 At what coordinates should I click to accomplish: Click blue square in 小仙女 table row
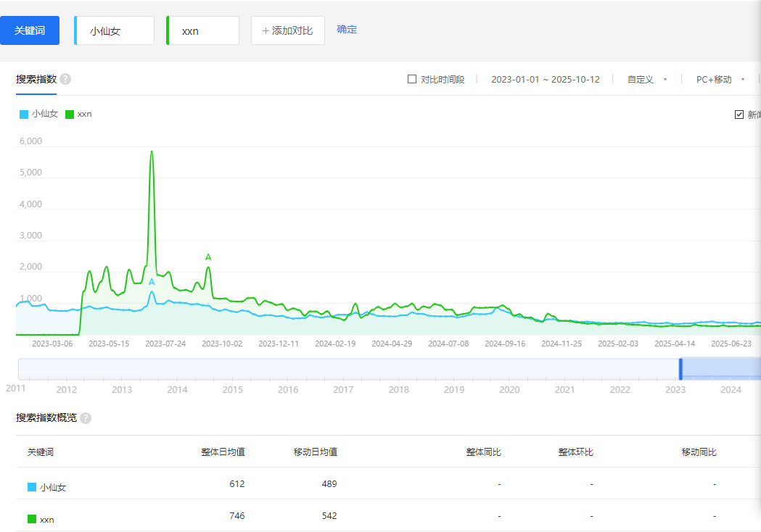click(x=32, y=488)
